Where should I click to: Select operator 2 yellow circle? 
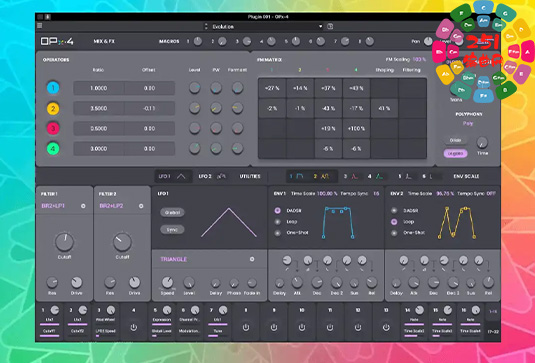pyautogui.click(x=53, y=108)
